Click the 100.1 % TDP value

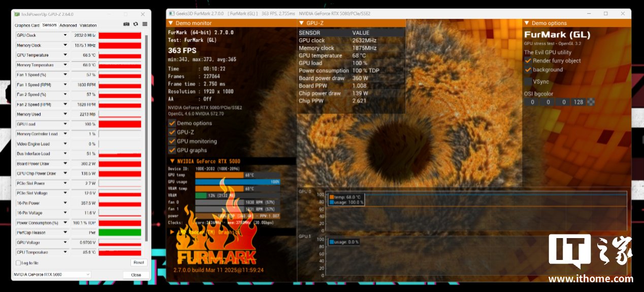point(85,223)
